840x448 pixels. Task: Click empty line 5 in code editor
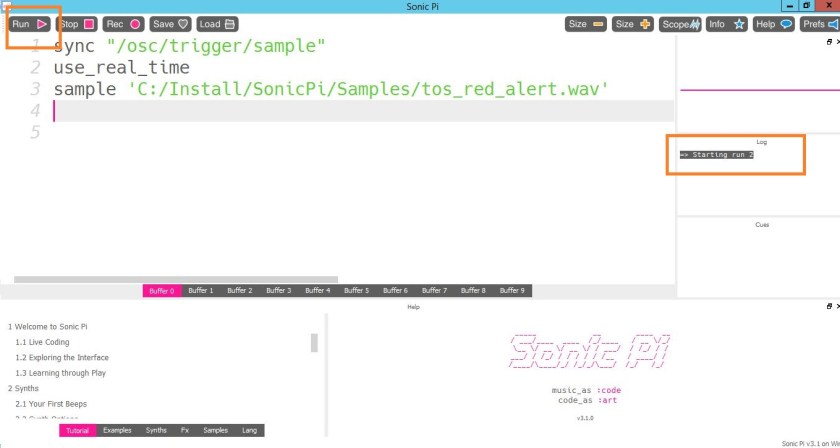pyautogui.click(x=300, y=132)
